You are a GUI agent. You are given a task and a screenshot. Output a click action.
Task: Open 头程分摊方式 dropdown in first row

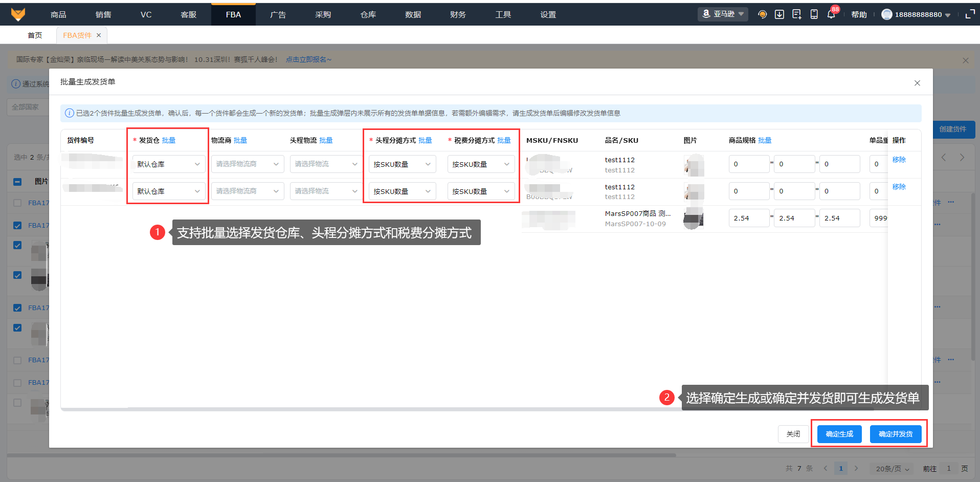403,164
